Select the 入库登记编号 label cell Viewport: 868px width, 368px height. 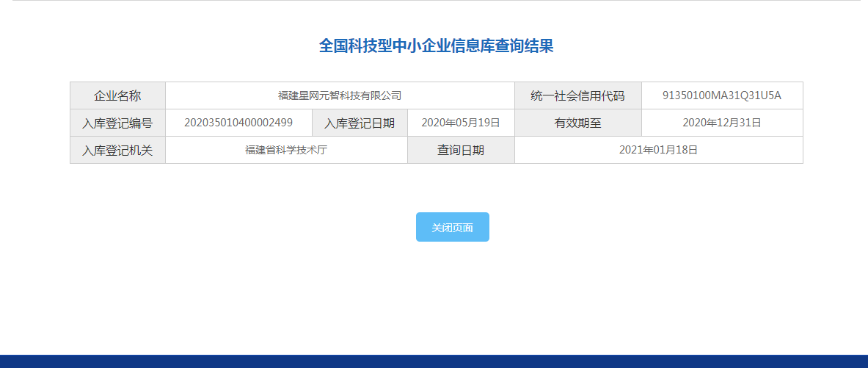pos(117,123)
